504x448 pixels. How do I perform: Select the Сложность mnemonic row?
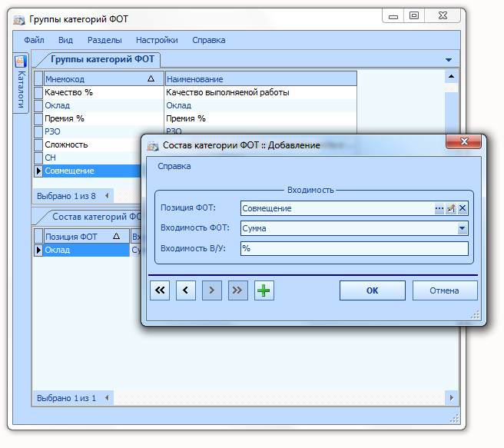[92, 145]
